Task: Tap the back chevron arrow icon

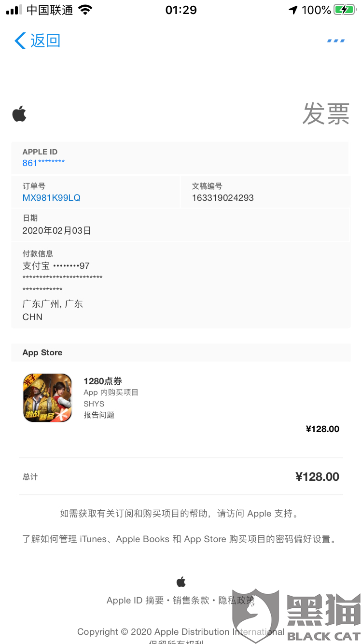Action: (x=20, y=41)
